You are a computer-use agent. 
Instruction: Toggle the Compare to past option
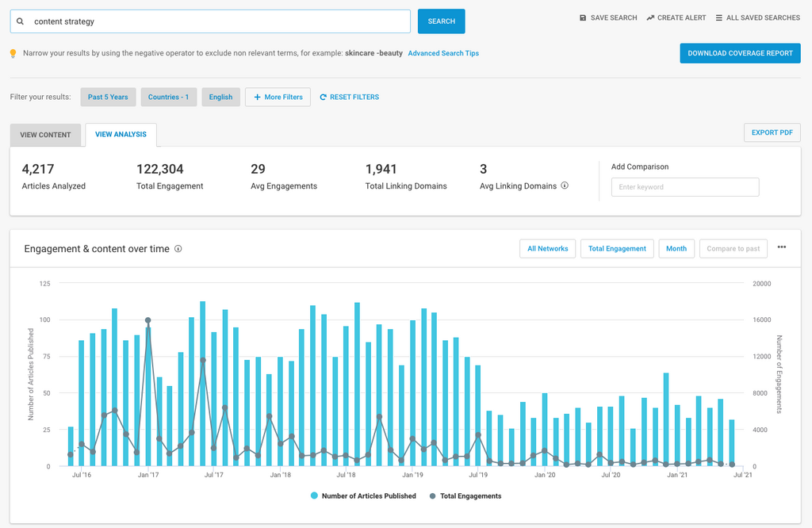(x=733, y=249)
